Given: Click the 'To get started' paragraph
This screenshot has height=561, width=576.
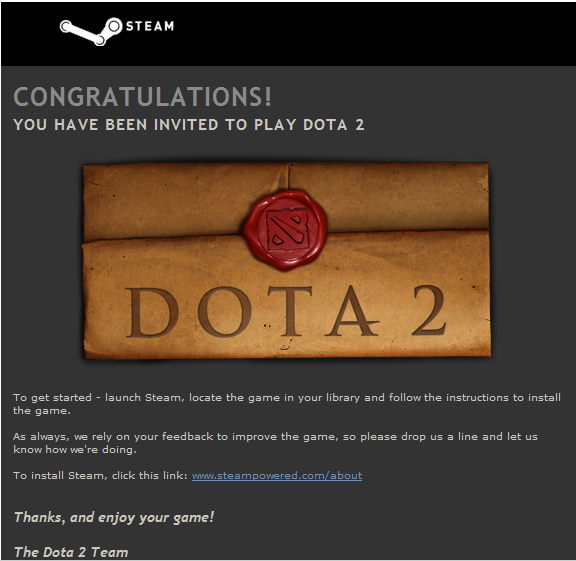Looking at the screenshot, I should [287, 404].
